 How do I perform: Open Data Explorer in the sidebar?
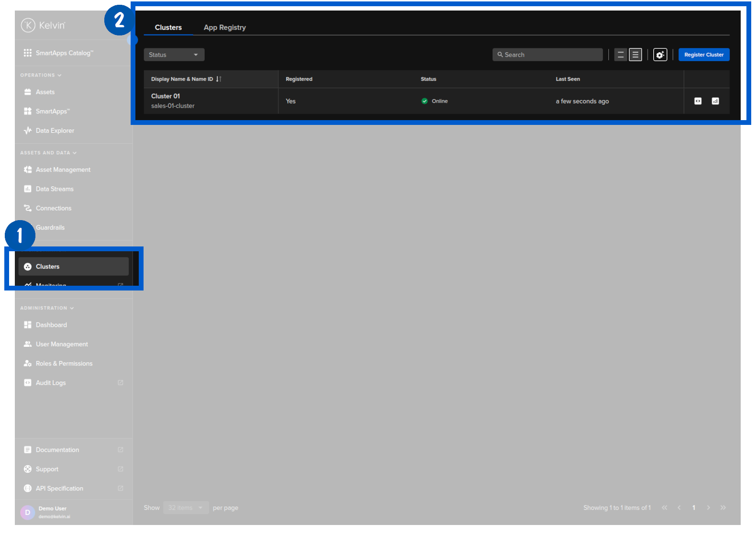[55, 131]
